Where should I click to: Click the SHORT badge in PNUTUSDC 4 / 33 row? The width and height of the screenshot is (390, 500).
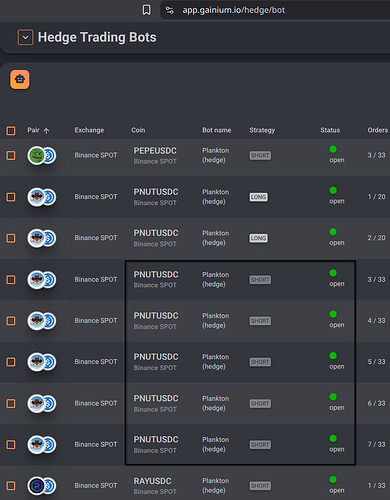click(x=260, y=321)
